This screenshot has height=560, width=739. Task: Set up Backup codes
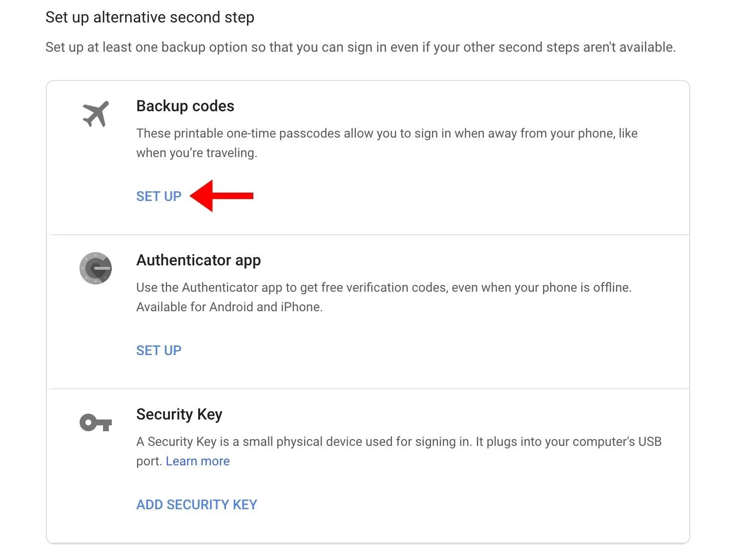pyautogui.click(x=159, y=196)
